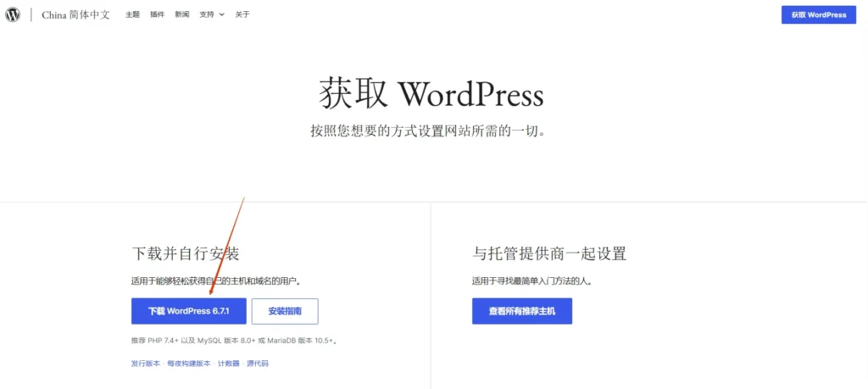The width and height of the screenshot is (868, 389).
Task: Click the 查看所有推荐主机 button
Action: [522, 311]
